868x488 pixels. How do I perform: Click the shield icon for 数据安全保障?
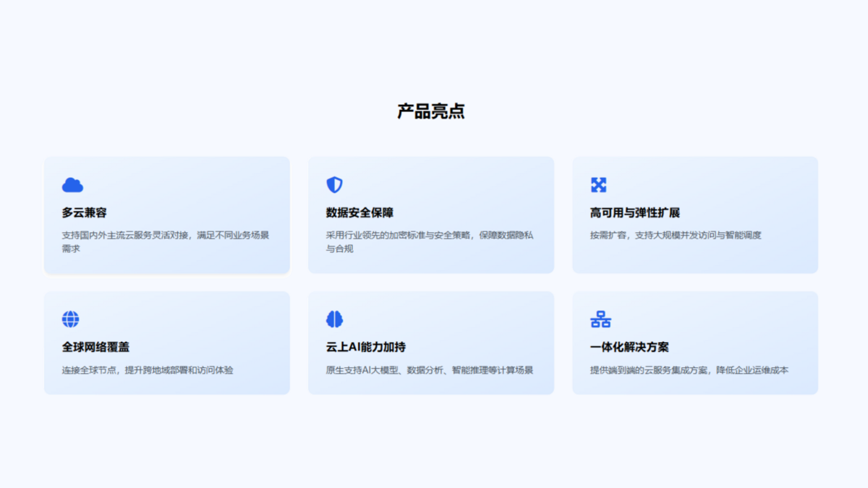pyautogui.click(x=334, y=185)
